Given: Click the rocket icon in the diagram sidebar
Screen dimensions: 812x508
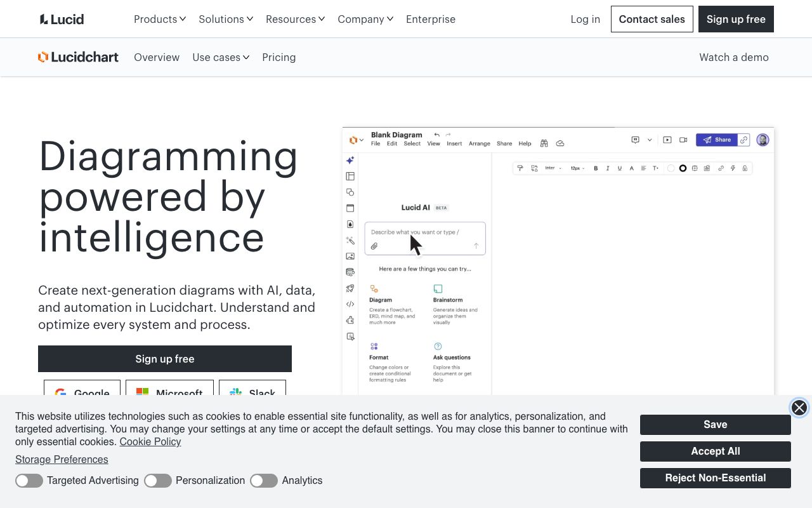Looking at the screenshot, I should click(350, 288).
